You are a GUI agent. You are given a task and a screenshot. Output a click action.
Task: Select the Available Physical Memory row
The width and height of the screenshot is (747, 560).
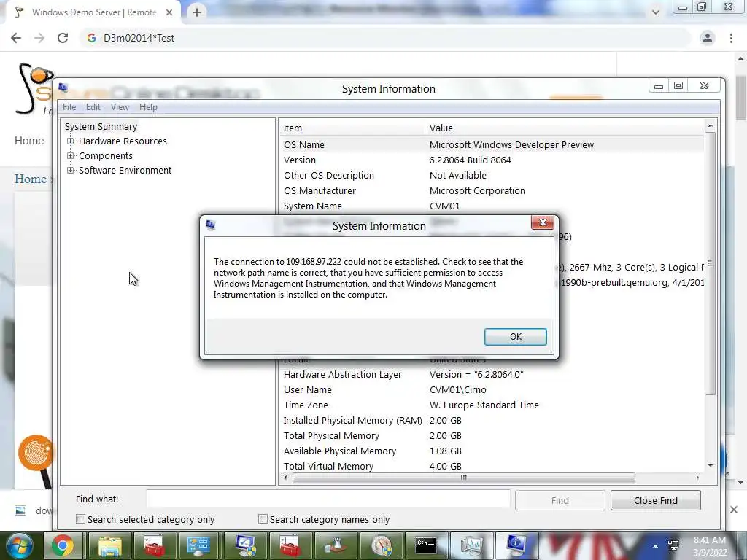tap(492, 451)
